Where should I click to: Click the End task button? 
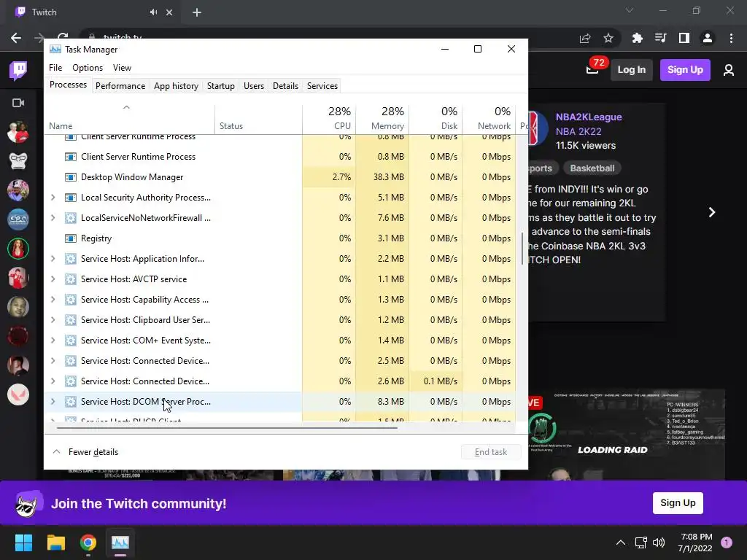tap(491, 452)
